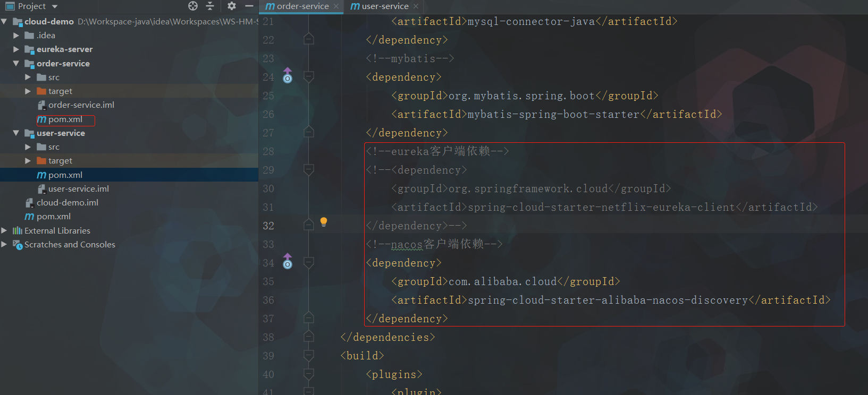This screenshot has height=395, width=868.
Task: Click line number 30 in gutter
Action: click(268, 188)
